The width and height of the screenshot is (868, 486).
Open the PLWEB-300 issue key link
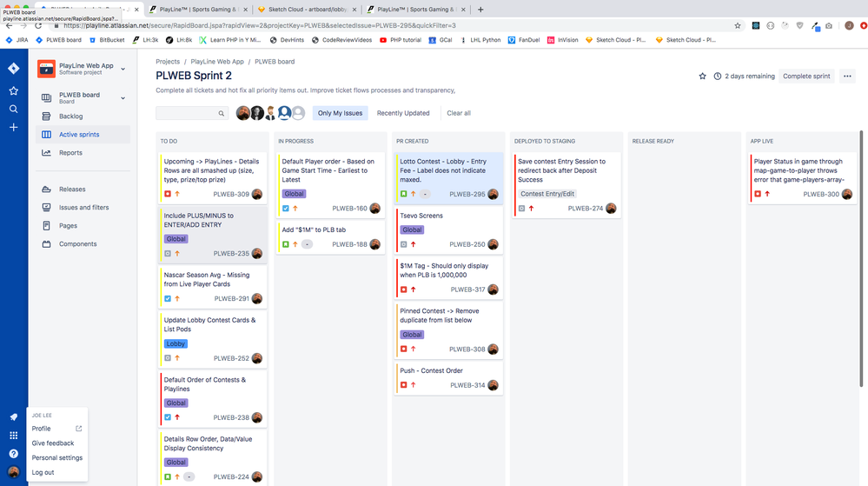tap(821, 194)
